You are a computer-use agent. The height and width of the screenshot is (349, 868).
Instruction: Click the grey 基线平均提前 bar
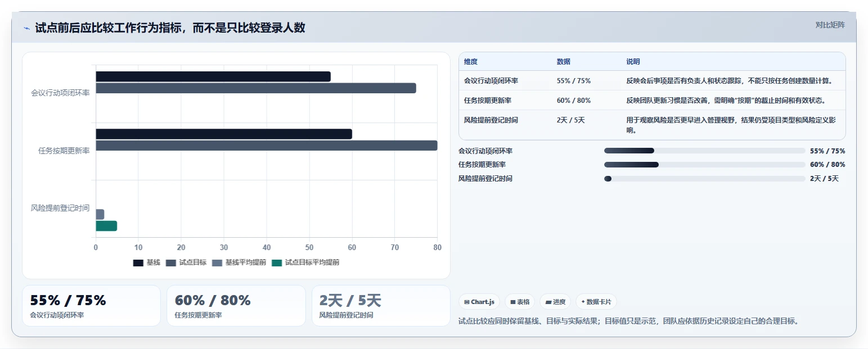(100, 215)
